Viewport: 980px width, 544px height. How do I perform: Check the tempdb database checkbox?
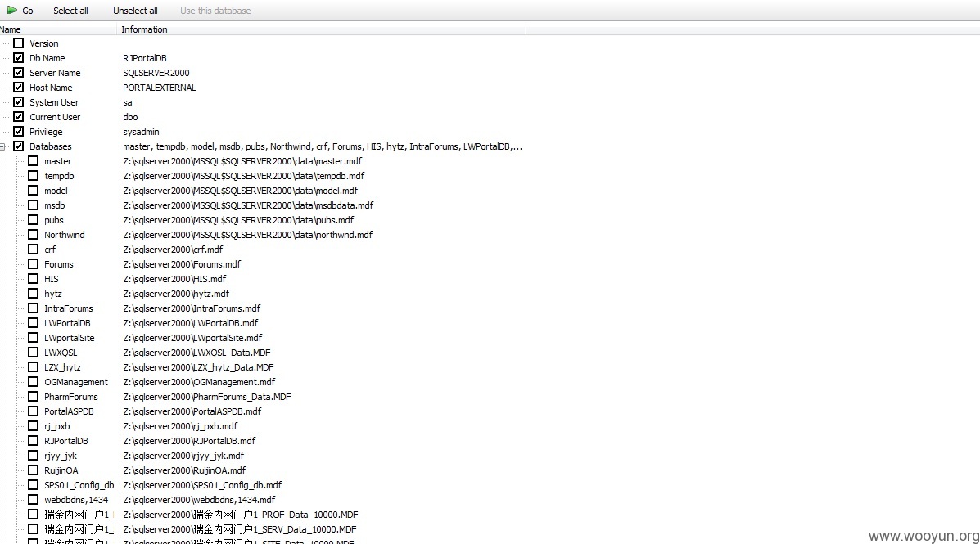33,176
